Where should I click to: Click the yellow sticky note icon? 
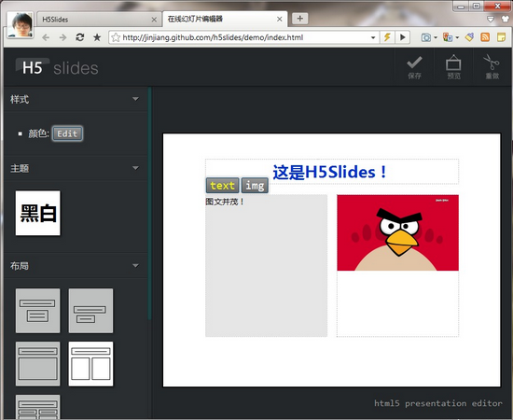(x=501, y=37)
